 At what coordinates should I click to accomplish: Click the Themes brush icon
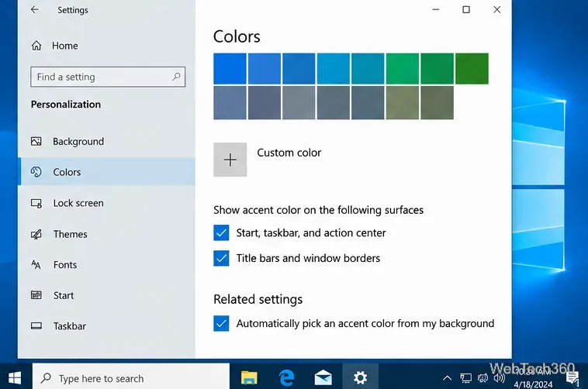click(x=36, y=234)
